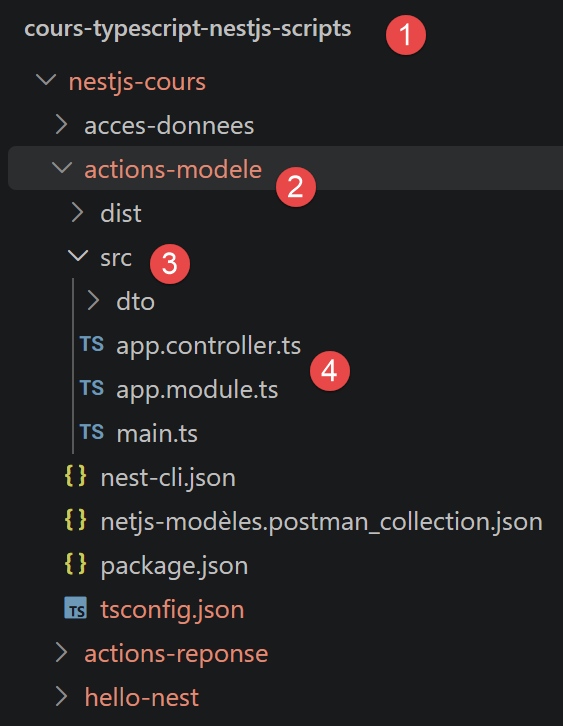
Task: Expand the dto folder chevron
Action: [94, 300]
